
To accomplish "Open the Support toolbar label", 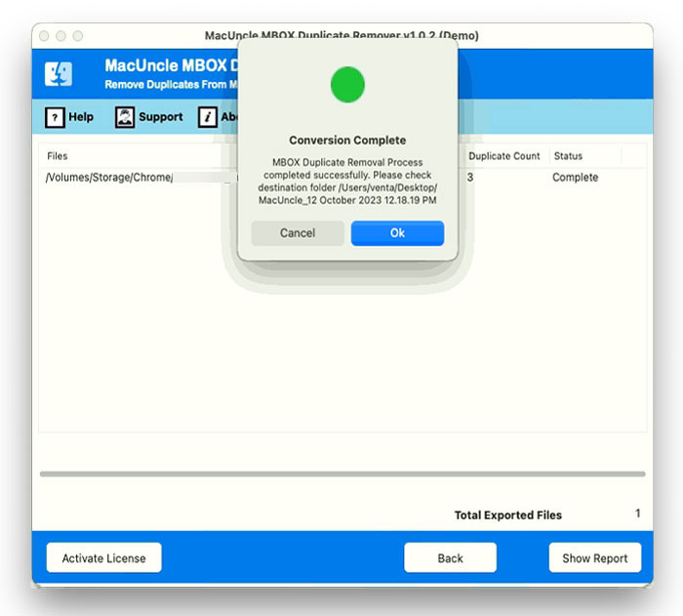I will tap(161, 117).
